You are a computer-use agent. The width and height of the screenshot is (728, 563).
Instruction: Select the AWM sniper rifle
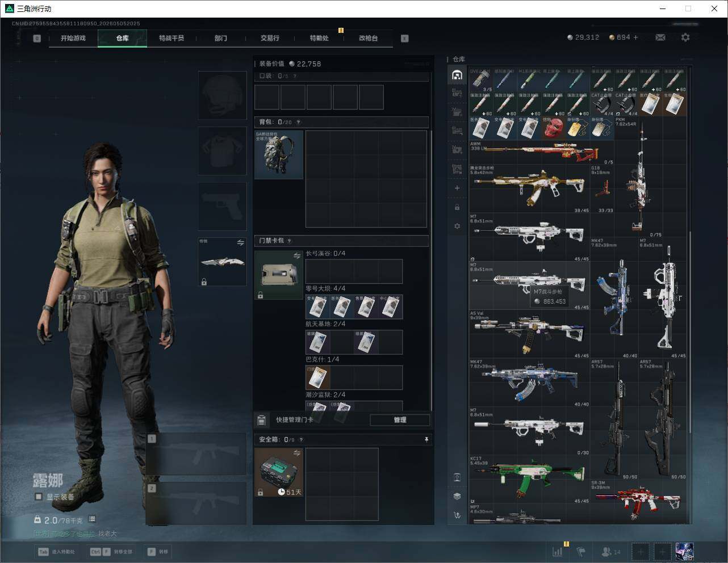tap(542, 152)
